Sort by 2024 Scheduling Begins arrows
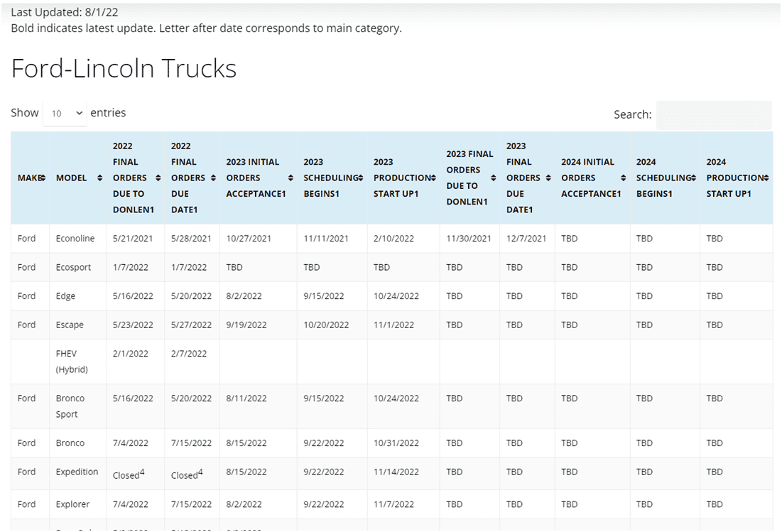The height and width of the screenshot is (532, 782). tap(694, 178)
